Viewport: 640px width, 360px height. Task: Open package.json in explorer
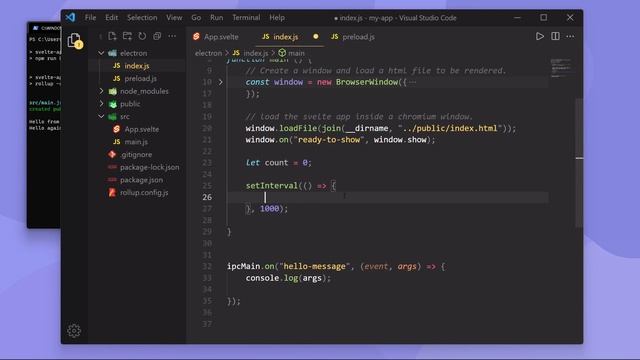pos(141,180)
